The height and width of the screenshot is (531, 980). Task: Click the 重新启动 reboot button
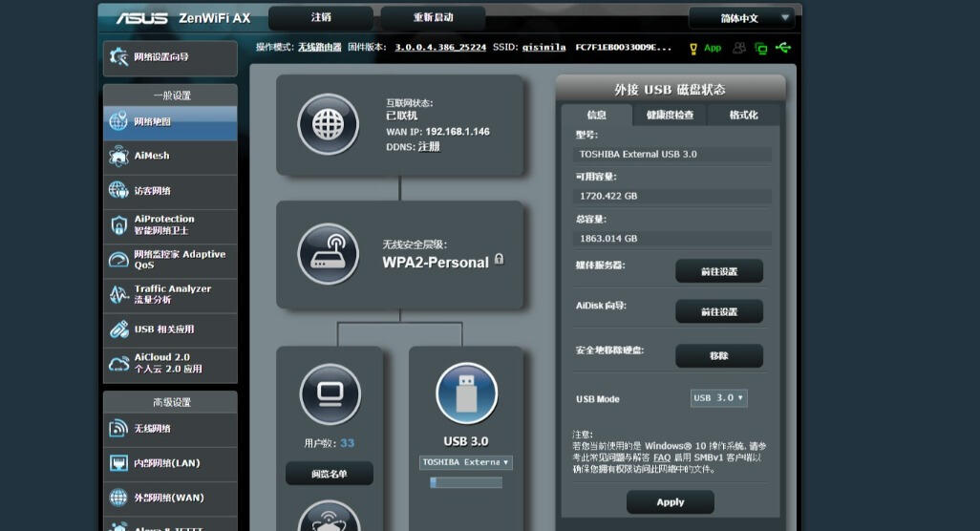(433, 17)
